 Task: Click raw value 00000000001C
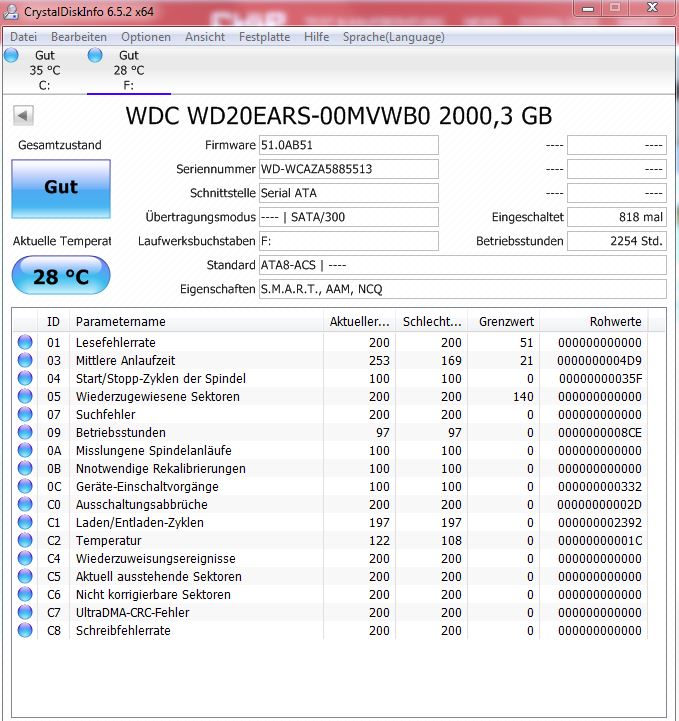[x=599, y=540]
